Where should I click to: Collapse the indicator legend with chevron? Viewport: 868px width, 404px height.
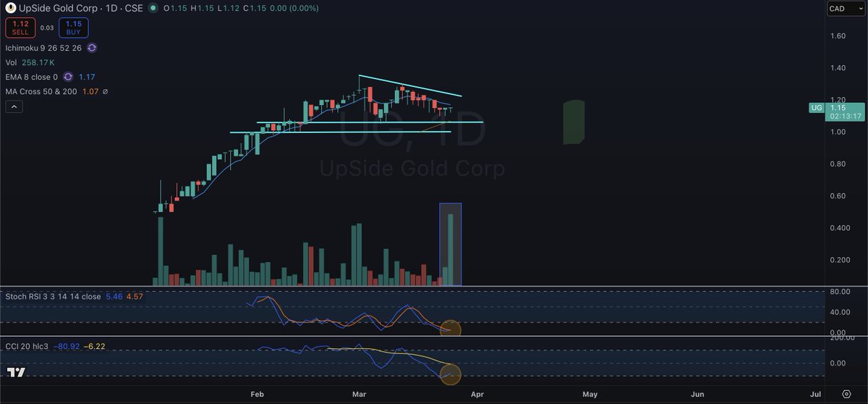point(14,106)
